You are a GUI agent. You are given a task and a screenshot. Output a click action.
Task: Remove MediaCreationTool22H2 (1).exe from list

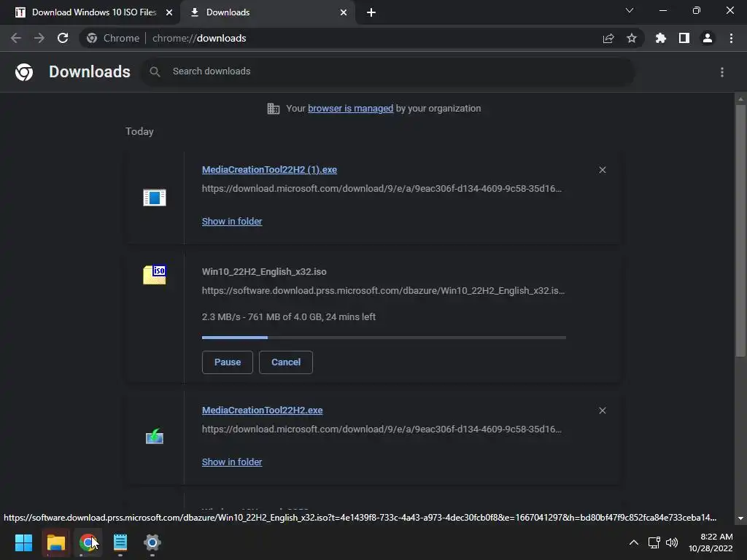pyautogui.click(x=603, y=170)
